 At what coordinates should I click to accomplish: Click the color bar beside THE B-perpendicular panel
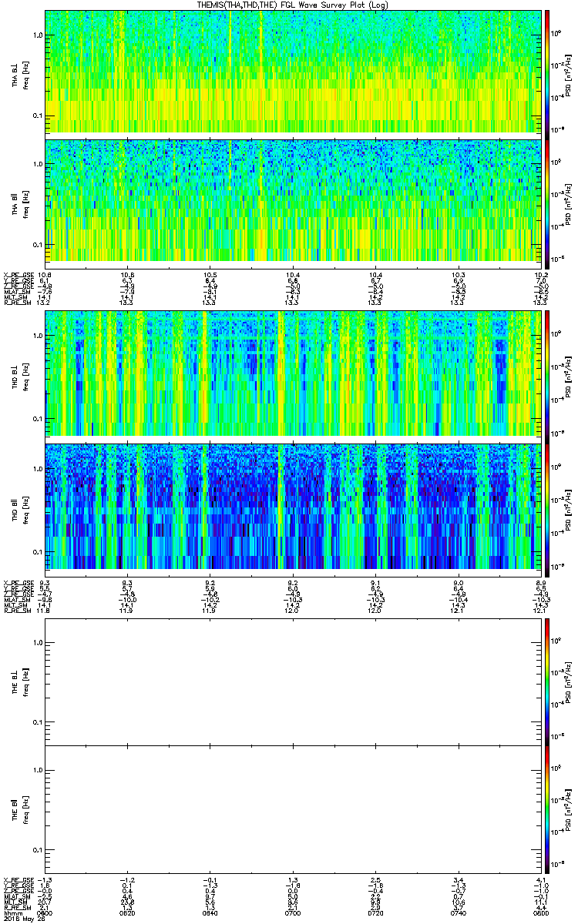pyautogui.click(x=547, y=682)
